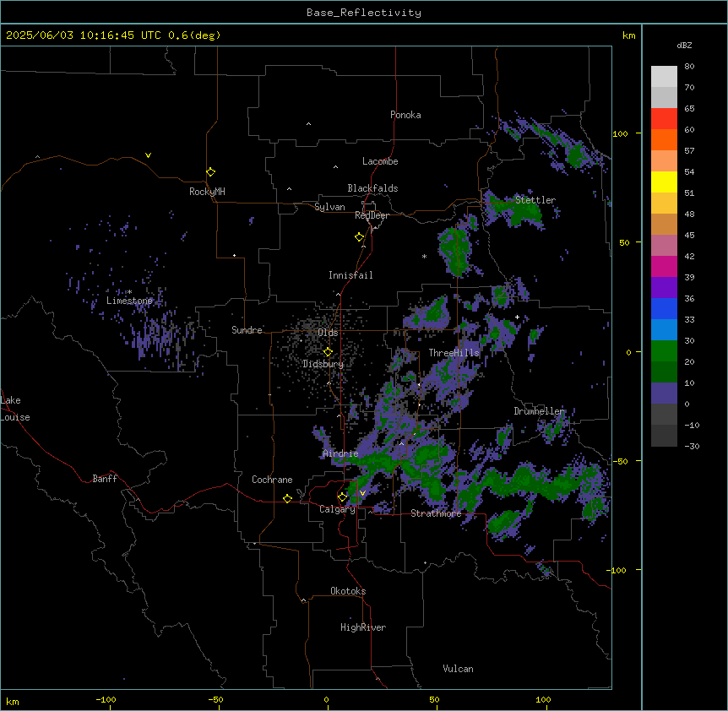Image resolution: width=728 pixels, height=711 pixels.
Task: Click the yellow V marker northwest of RockyMH
Action: tap(148, 155)
